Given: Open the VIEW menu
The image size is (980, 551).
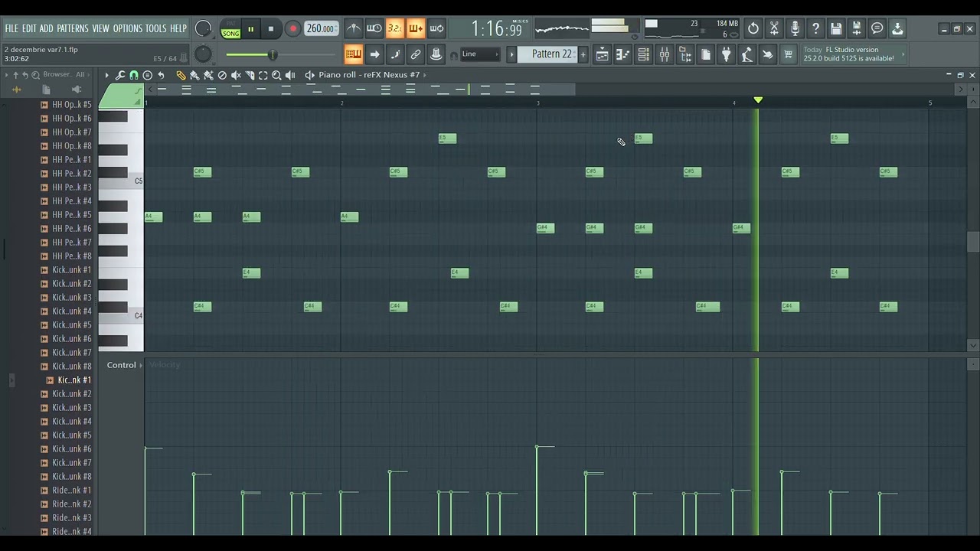Looking at the screenshot, I should tap(101, 29).
